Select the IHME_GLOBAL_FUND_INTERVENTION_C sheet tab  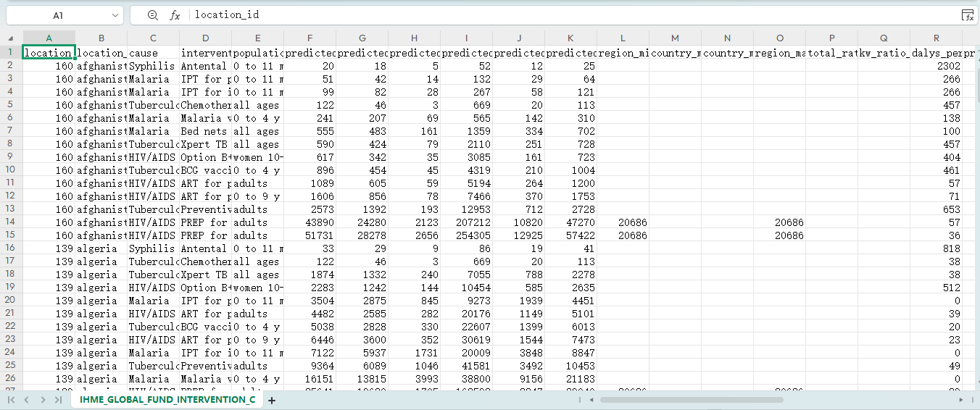pyautogui.click(x=167, y=400)
